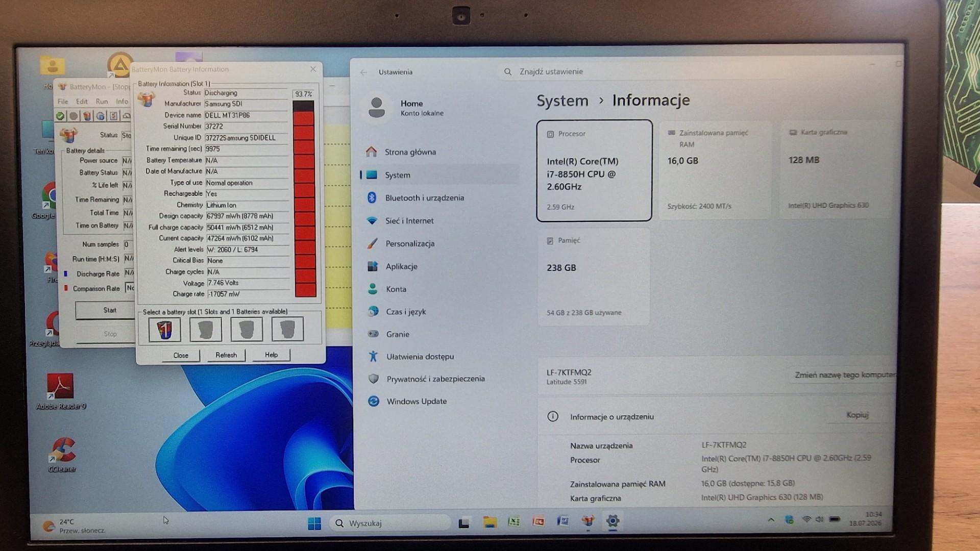Click the gray circle stop icon in BatteryMon toolbar
The height and width of the screenshot is (551, 980).
[73, 116]
